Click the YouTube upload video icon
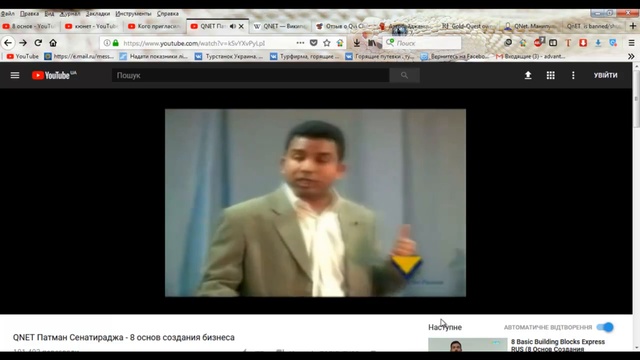This screenshot has height=360, width=640. [528, 75]
